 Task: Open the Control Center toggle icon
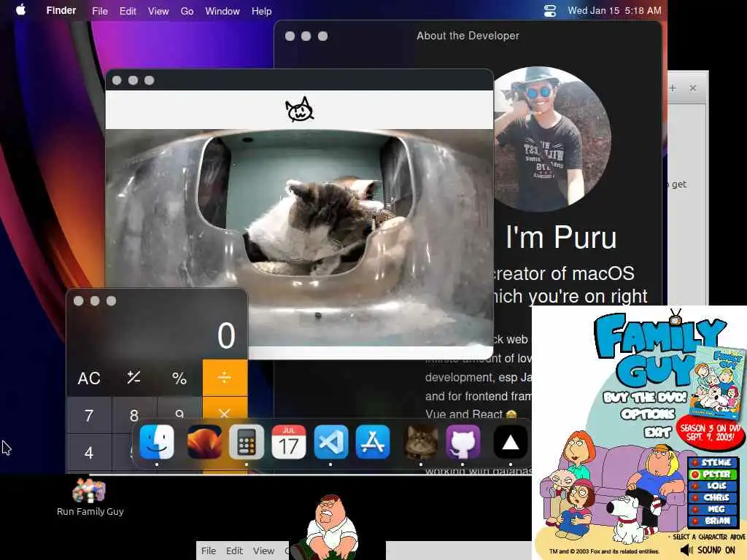(x=550, y=10)
